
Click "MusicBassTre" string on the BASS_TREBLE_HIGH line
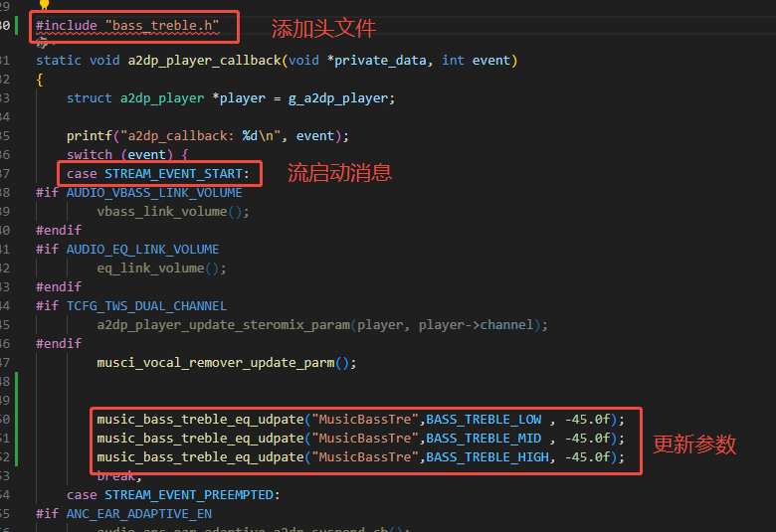365,457
